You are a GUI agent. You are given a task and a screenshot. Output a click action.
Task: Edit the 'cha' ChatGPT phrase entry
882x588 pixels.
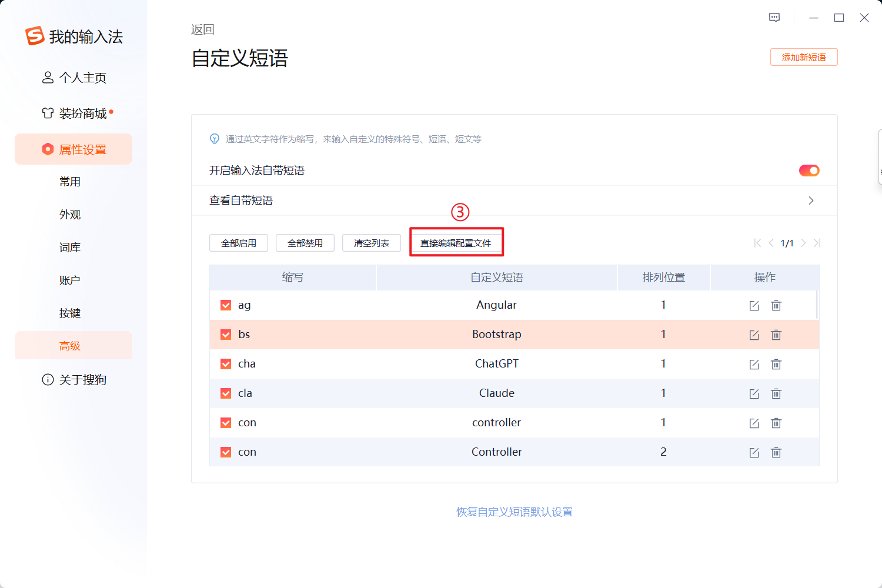(754, 365)
